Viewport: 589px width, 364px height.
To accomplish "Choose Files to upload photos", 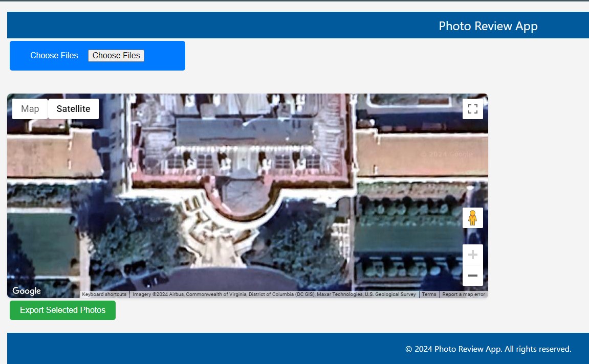I will tap(116, 55).
